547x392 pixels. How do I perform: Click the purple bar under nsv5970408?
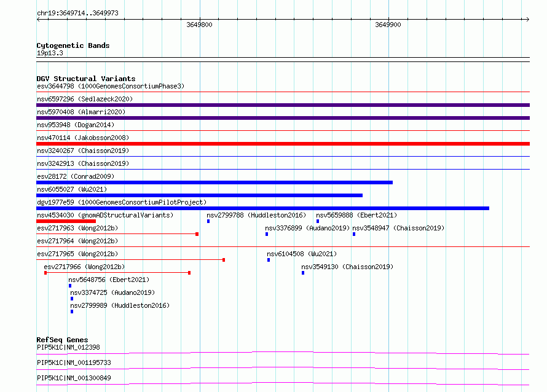(x=283, y=118)
